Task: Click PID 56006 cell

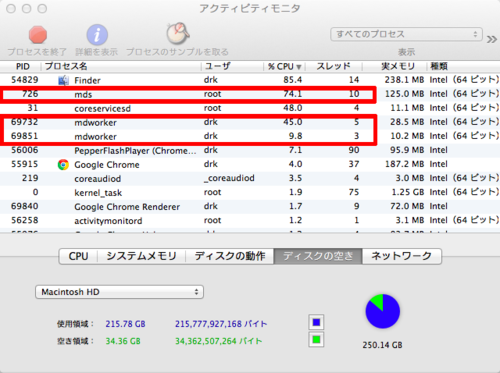Action: (x=25, y=150)
